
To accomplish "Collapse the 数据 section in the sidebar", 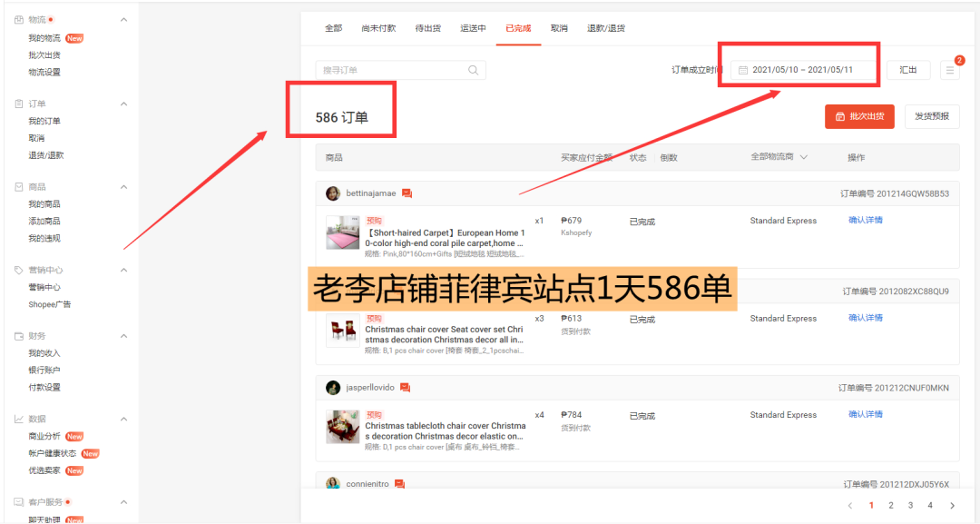I will pyautogui.click(x=122, y=419).
